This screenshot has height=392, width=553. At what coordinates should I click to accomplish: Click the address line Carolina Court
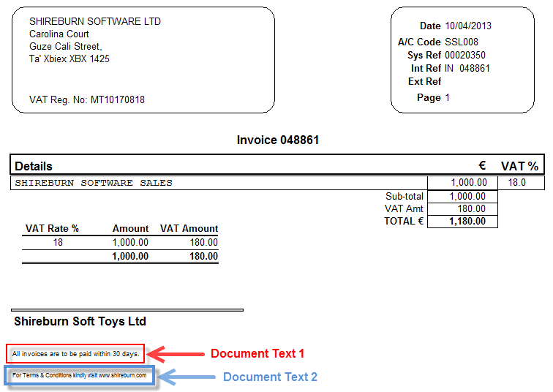point(59,34)
